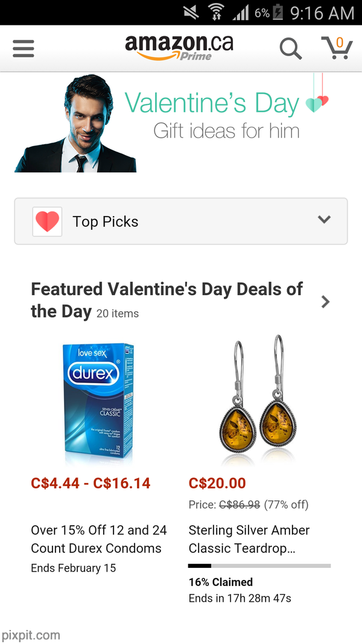Tap the battery indicator in status bar
This screenshot has width=362, height=644.
[278, 12]
